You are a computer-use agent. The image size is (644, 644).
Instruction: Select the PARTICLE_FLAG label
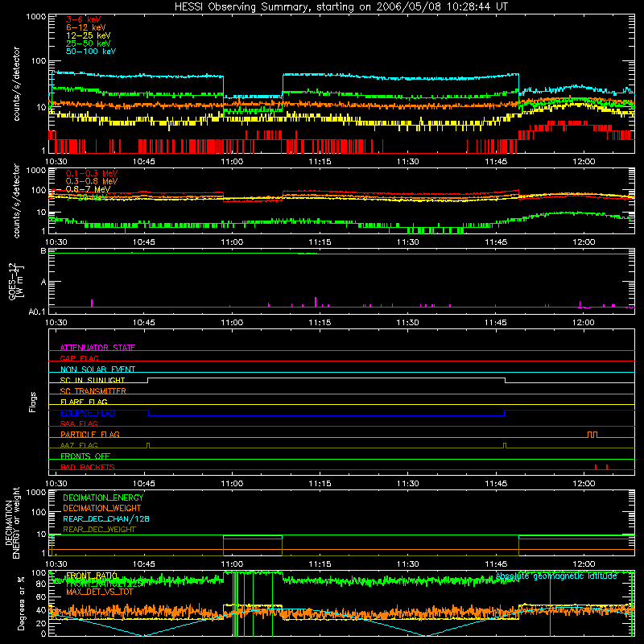pyautogui.click(x=90, y=434)
